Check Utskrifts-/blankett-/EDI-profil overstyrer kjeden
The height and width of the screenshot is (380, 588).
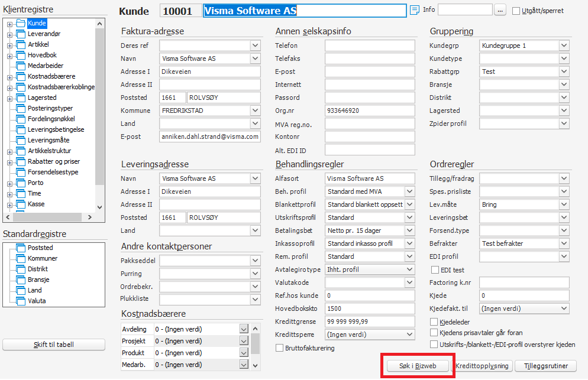[434, 345]
